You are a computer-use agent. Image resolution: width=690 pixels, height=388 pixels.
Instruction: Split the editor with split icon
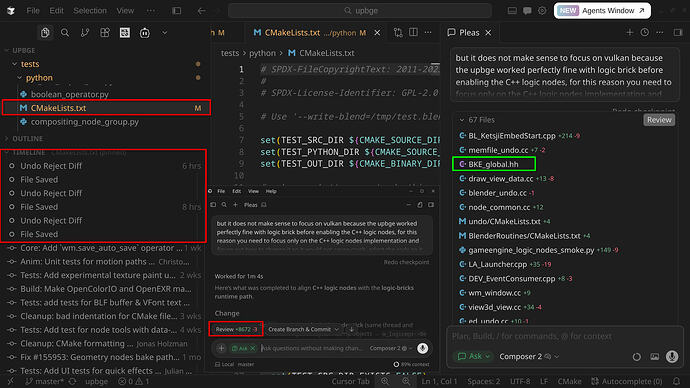tap(413, 33)
